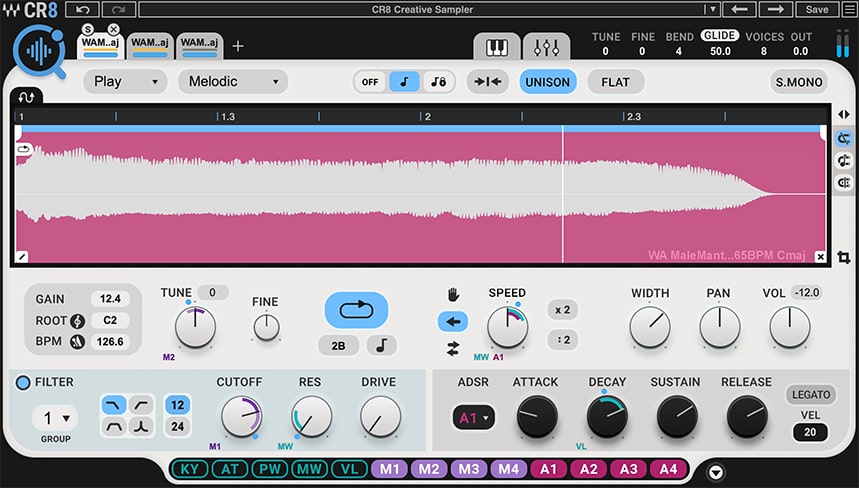This screenshot has height=488, width=859.
Task: Enable the FILTER power toggle
Action: (23, 382)
